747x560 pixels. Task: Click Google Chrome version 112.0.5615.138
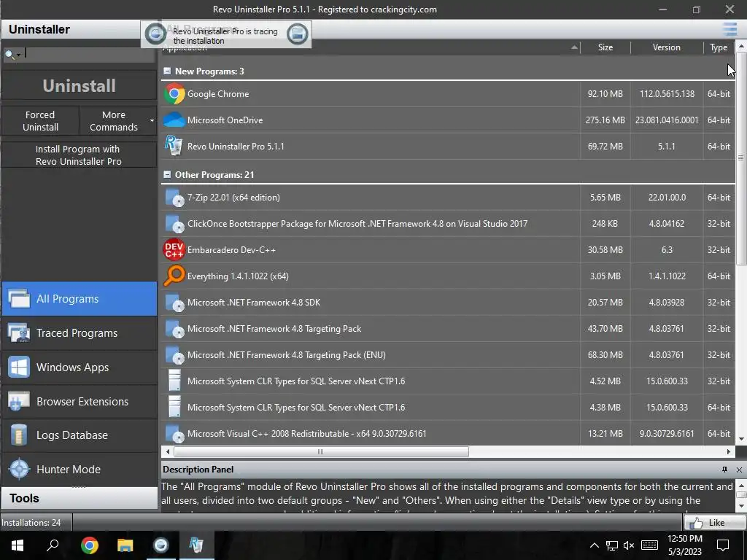click(x=667, y=94)
